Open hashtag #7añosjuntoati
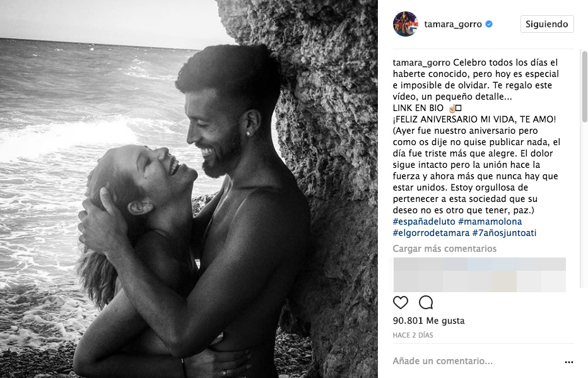 coord(504,233)
